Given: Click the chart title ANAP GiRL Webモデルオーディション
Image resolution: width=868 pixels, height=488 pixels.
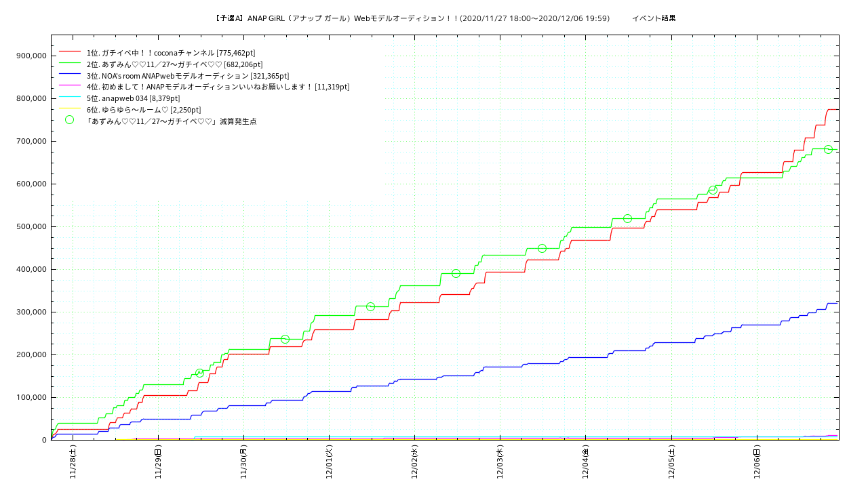Looking at the screenshot, I should (x=411, y=18).
